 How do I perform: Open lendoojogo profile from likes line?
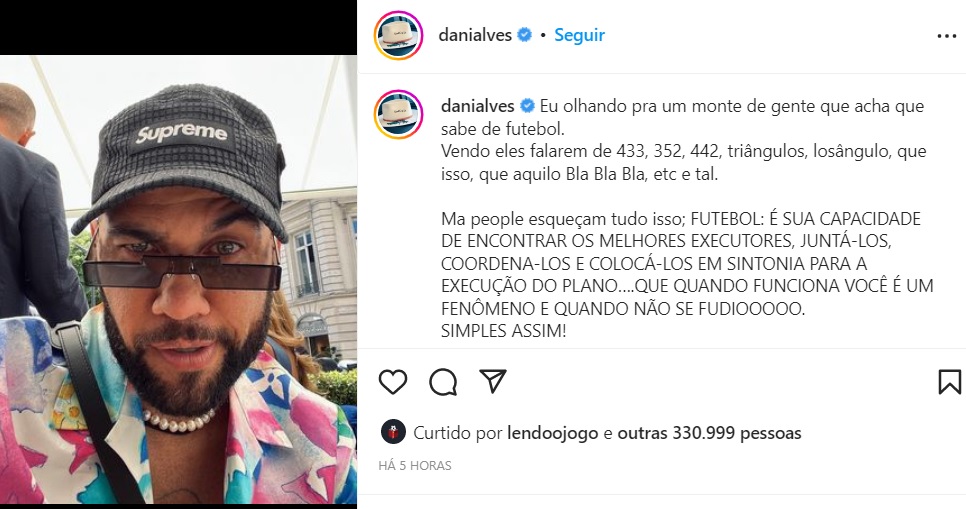coord(553,433)
